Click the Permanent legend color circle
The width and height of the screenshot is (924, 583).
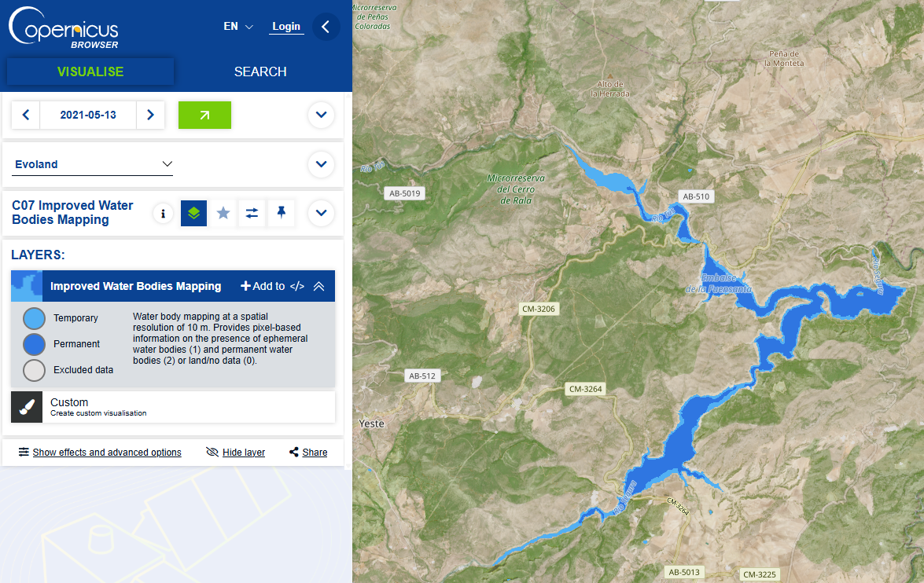pyautogui.click(x=34, y=344)
